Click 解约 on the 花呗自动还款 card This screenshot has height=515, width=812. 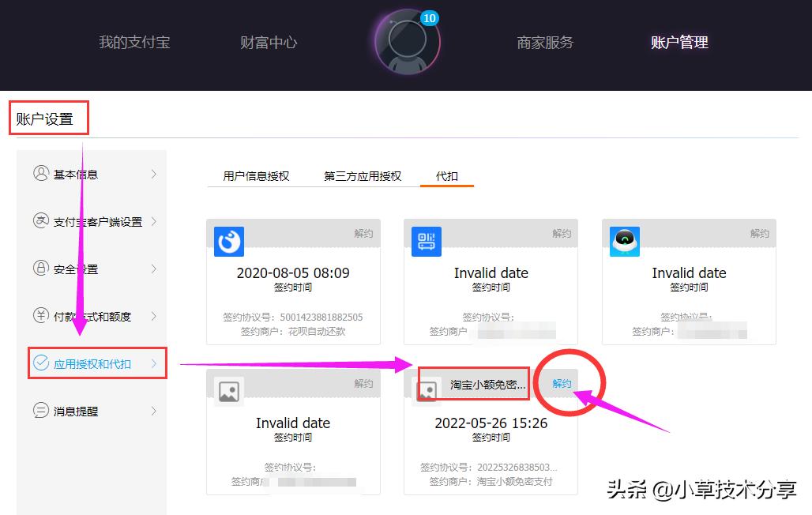click(x=363, y=233)
